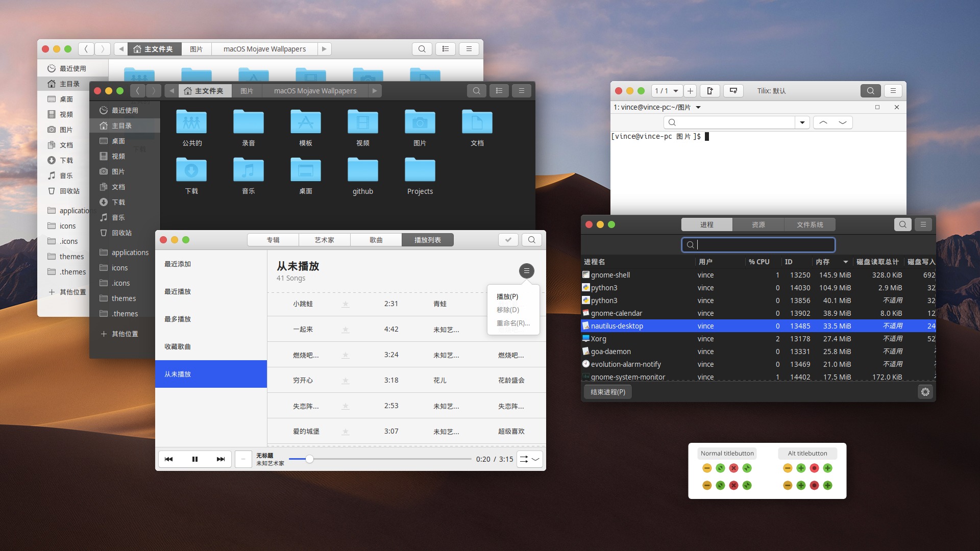Select the 进程 tab in system monitor

pos(707,224)
